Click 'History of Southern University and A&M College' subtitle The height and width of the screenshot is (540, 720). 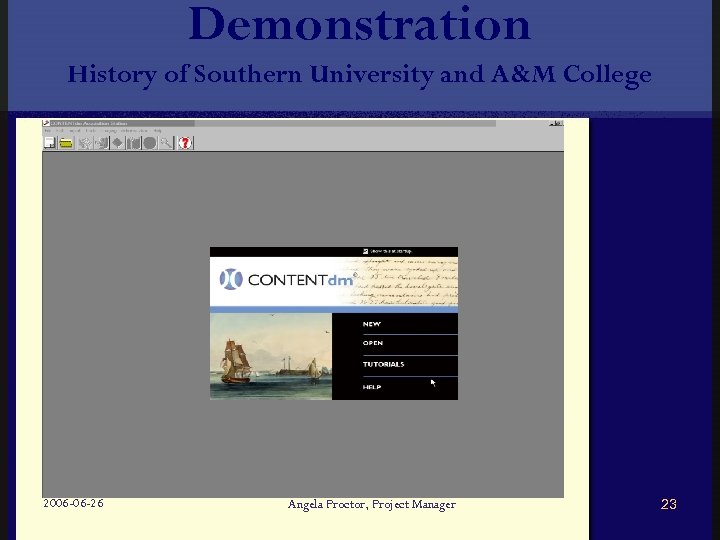pyautogui.click(x=360, y=75)
